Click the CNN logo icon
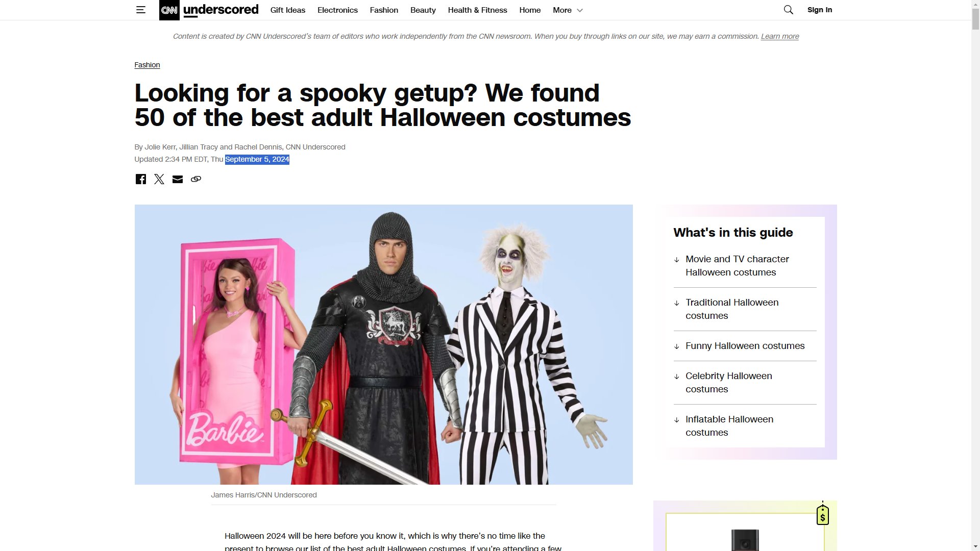 169,10
